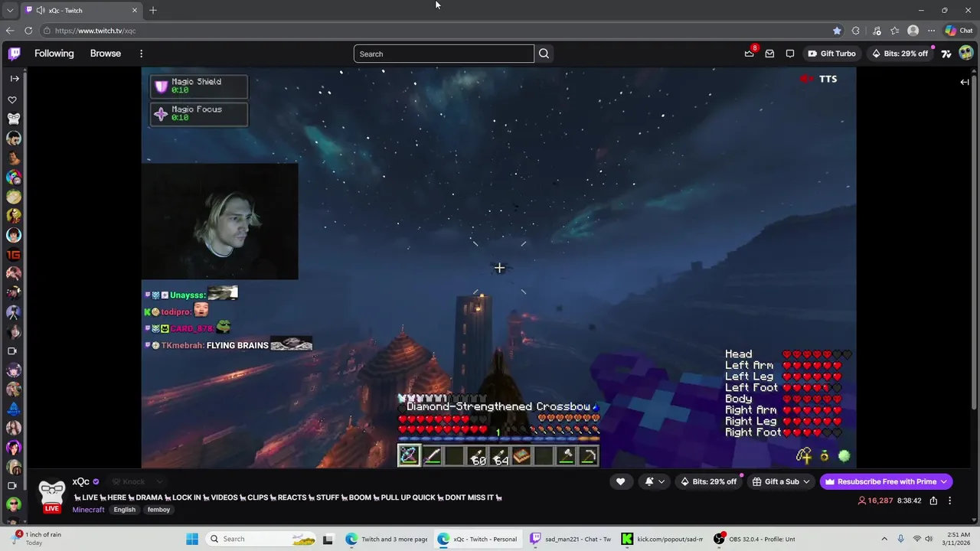This screenshot has height=551, width=980.
Task: Open OBS 32.0.4 from the taskbar
Action: pos(754,539)
